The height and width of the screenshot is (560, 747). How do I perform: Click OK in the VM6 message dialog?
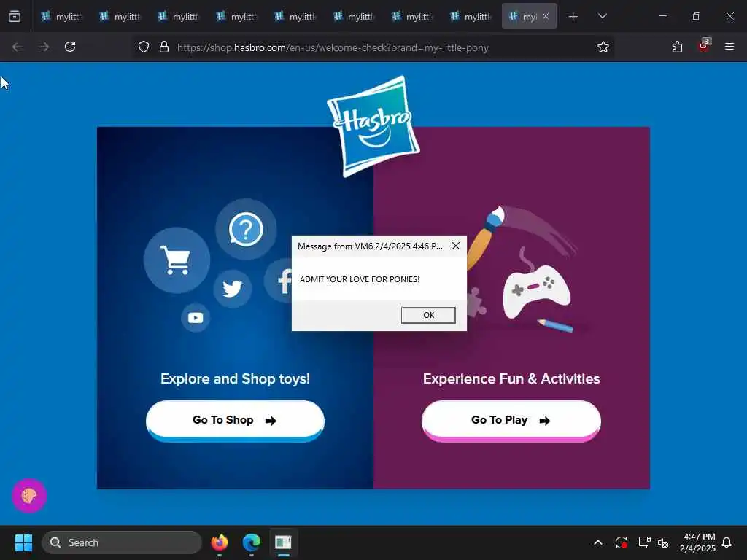click(428, 315)
